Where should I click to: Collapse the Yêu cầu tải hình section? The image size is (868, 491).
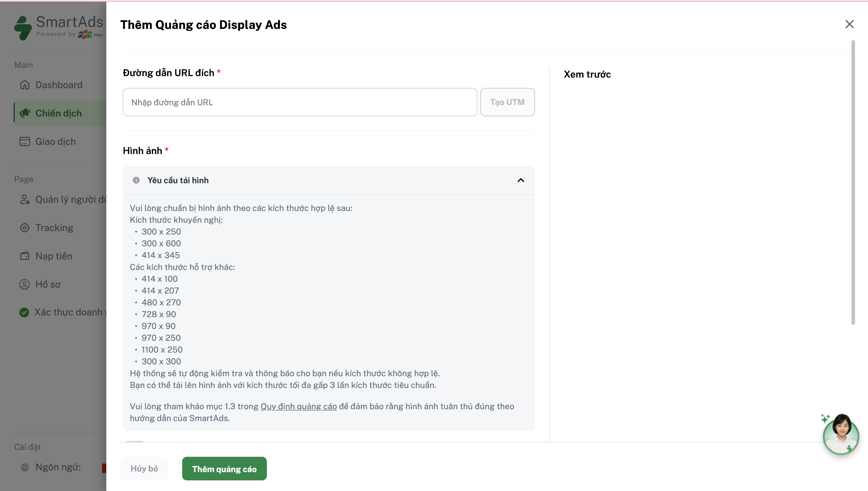(521, 180)
